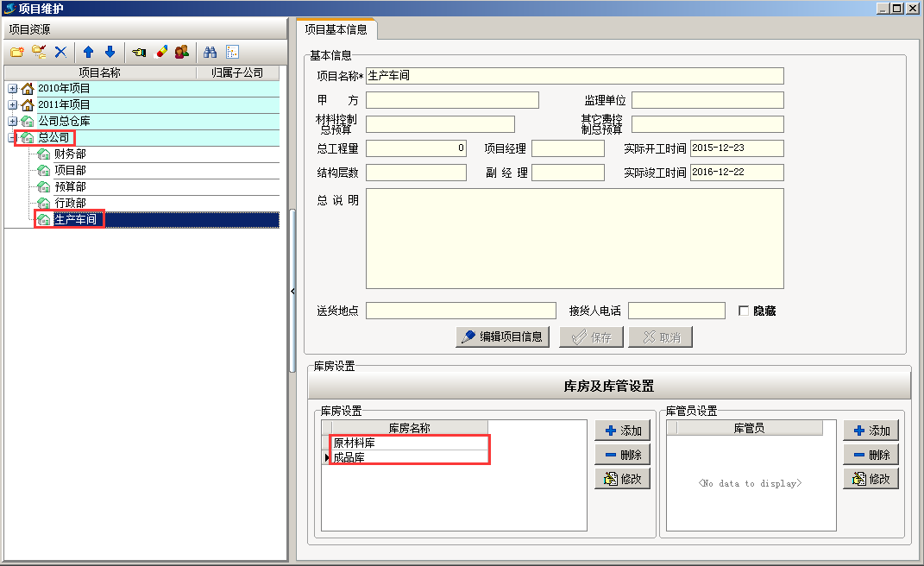Collapse the 总公司 tree node
This screenshot has width=924, height=566.
click(x=12, y=137)
